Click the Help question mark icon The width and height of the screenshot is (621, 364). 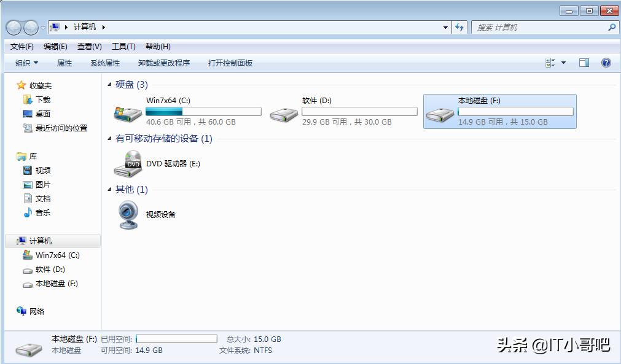point(606,63)
